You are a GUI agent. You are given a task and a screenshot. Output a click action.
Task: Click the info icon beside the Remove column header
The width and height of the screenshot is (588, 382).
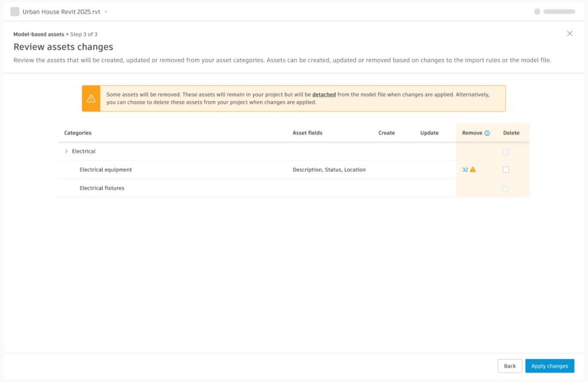point(487,133)
